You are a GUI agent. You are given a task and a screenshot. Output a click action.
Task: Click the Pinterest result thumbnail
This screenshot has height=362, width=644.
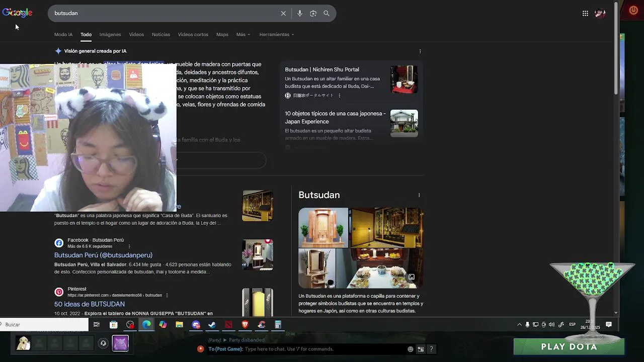tap(258, 302)
